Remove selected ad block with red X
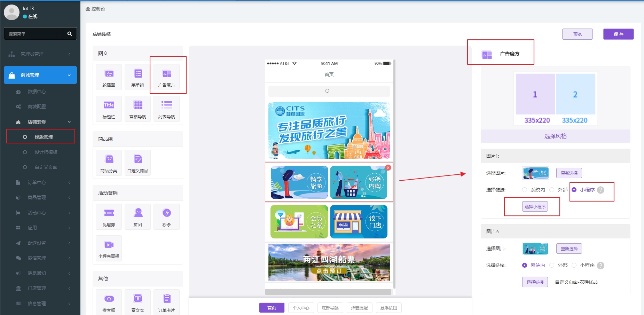The image size is (644, 315). [388, 168]
